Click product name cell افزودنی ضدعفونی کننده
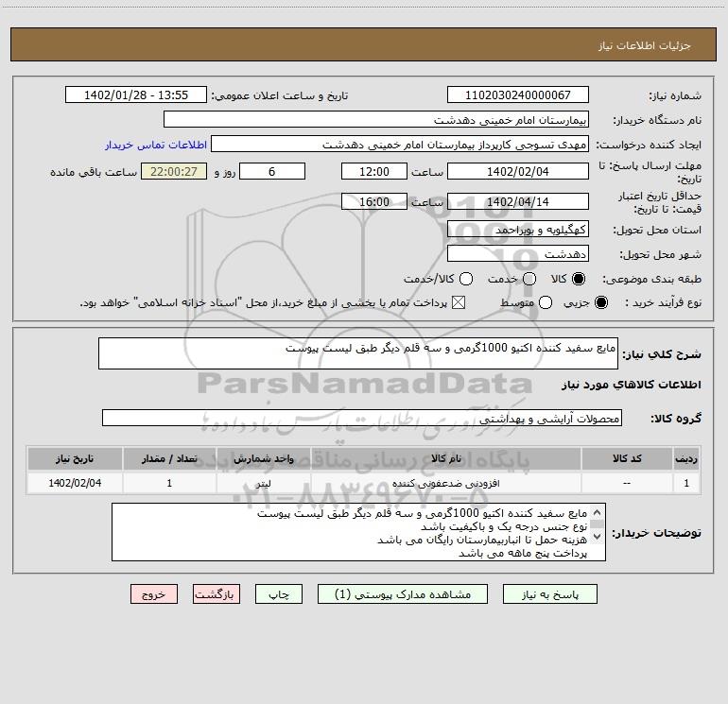This screenshot has height=704, width=728. 445,484
